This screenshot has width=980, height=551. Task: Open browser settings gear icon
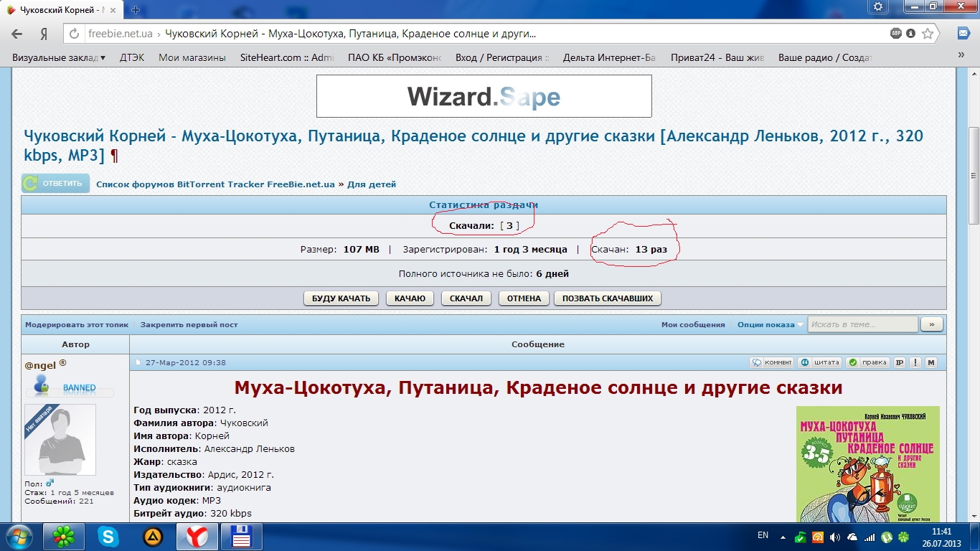click(878, 6)
